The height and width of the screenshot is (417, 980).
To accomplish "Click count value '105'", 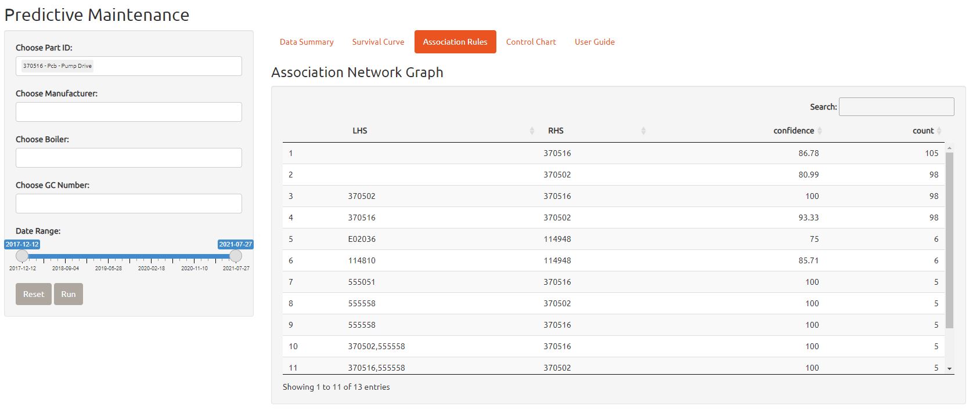I will 932,153.
